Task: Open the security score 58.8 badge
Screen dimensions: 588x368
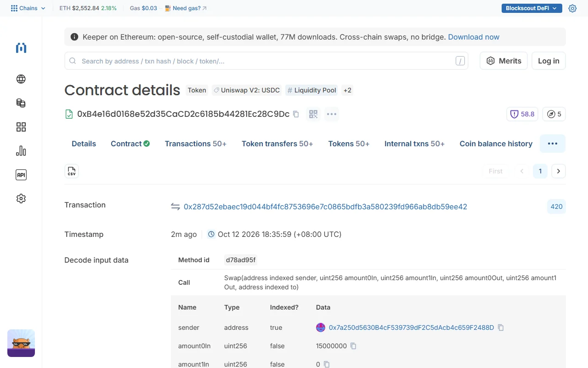Action: pos(522,114)
